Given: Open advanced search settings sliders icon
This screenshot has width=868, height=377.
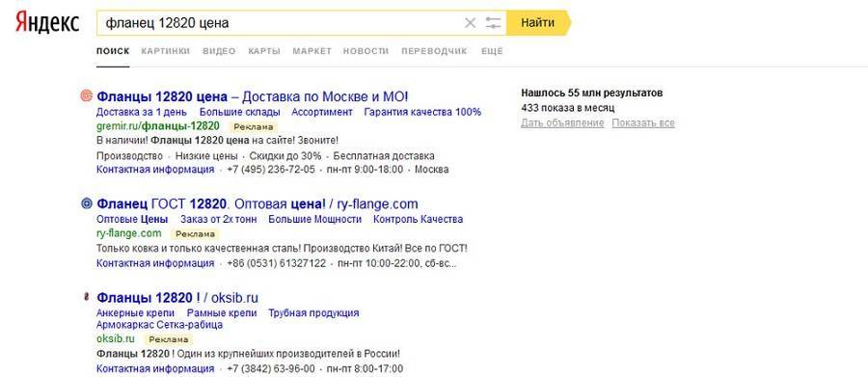Looking at the screenshot, I should [x=493, y=23].
